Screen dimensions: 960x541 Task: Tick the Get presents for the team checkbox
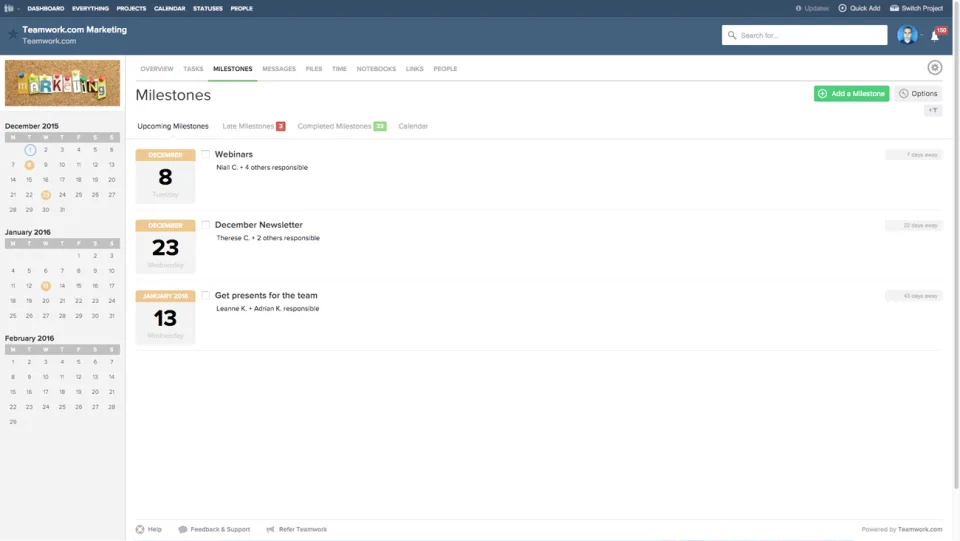pos(205,295)
